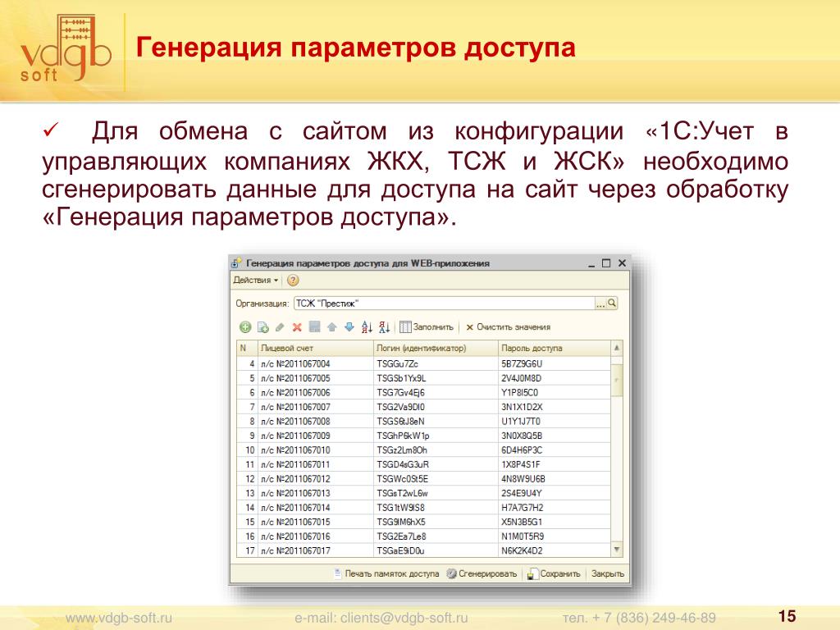The image size is (840, 630).
Task: Select login cell TSGhP6kW1p
Action: point(436,436)
